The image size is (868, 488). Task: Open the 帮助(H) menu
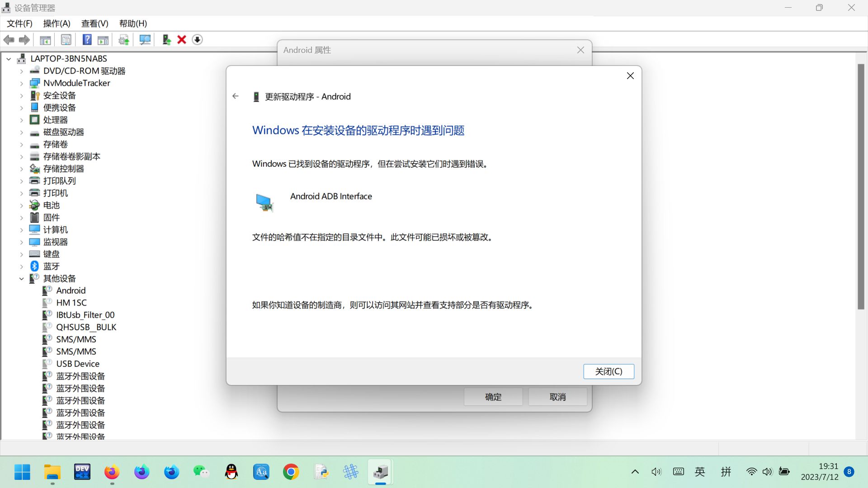click(133, 23)
